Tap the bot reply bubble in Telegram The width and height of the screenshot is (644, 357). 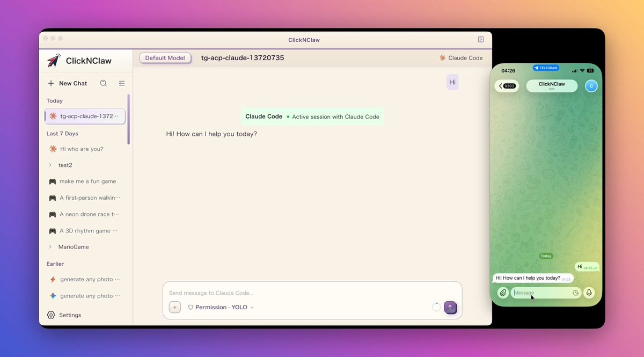pos(533,279)
